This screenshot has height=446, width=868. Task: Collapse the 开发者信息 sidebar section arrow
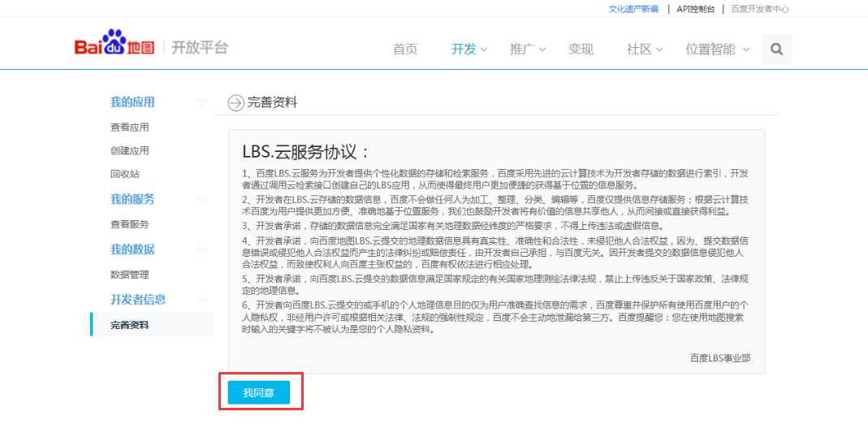pos(201,300)
